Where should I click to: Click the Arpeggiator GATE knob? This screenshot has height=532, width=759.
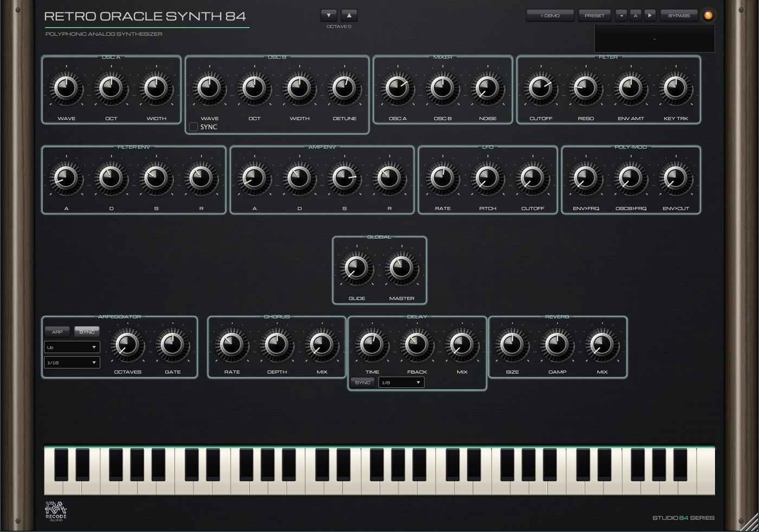click(x=172, y=345)
